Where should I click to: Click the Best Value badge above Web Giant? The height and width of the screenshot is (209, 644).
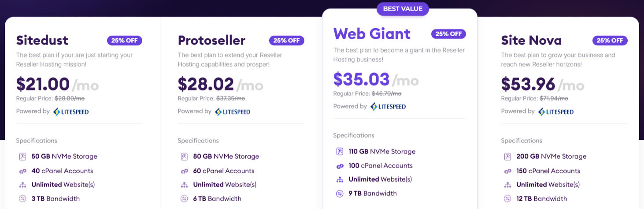tap(403, 9)
